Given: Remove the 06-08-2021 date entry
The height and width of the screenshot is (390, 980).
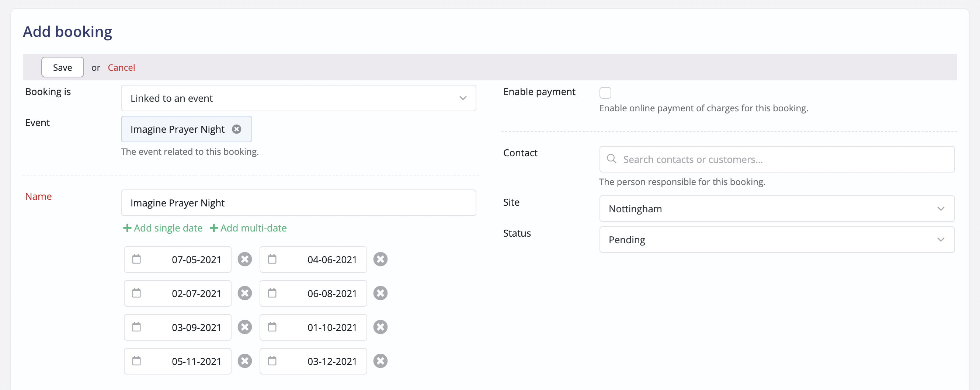Looking at the screenshot, I should [x=380, y=293].
